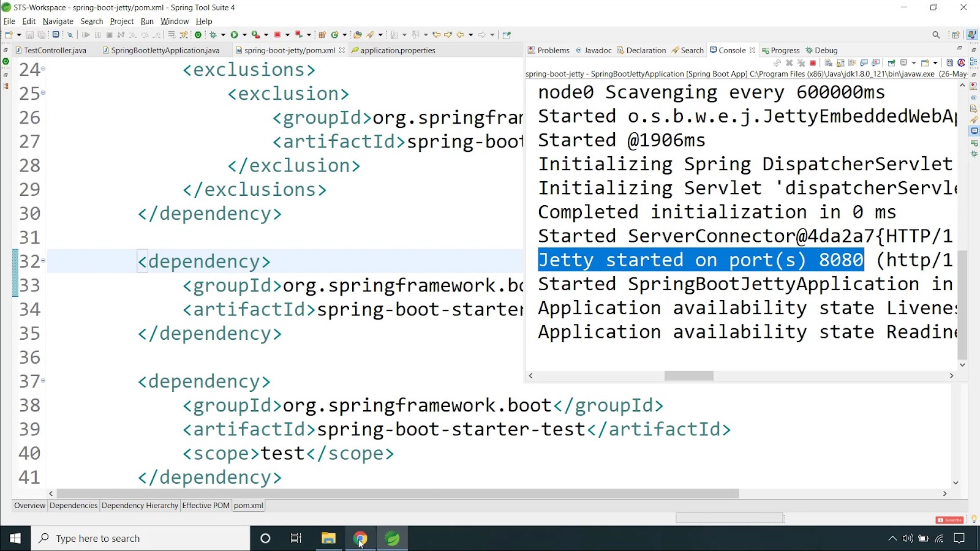The height and width of the screenshot is (551, 980).
Task: Open the Boot Dashboard from the main toolbar
Action: point(198,35)
